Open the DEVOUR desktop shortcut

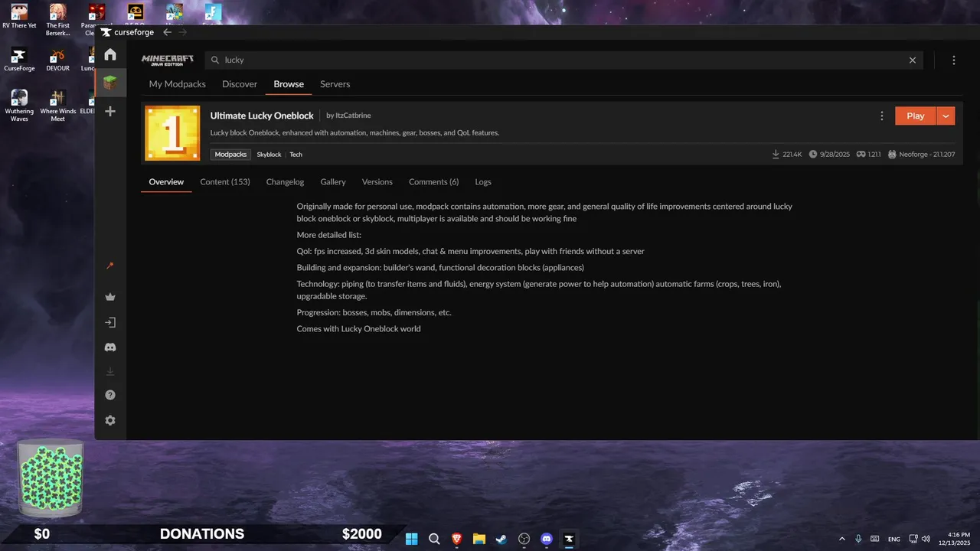click(x=58, y=59)
